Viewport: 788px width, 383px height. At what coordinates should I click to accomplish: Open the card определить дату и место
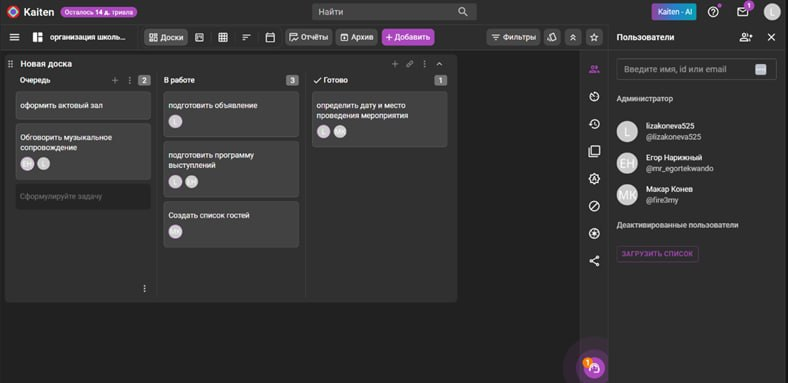tap(379, 119)
